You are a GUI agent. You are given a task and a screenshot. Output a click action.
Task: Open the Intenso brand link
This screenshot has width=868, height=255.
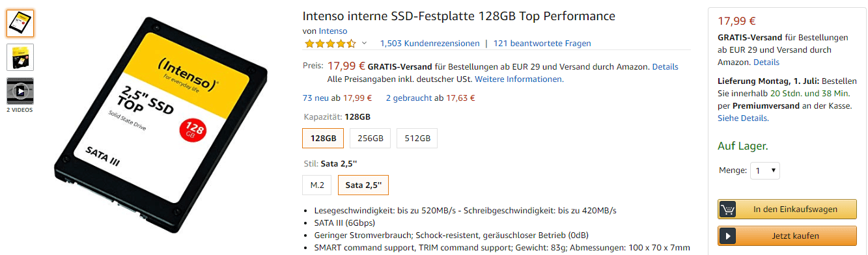(333, 31)
